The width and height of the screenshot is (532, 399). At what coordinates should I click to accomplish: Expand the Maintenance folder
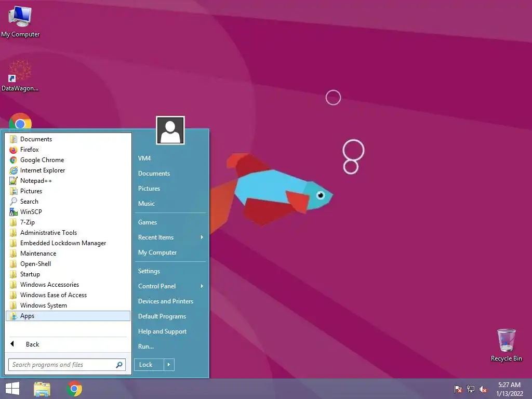click(x=68, y=254)
